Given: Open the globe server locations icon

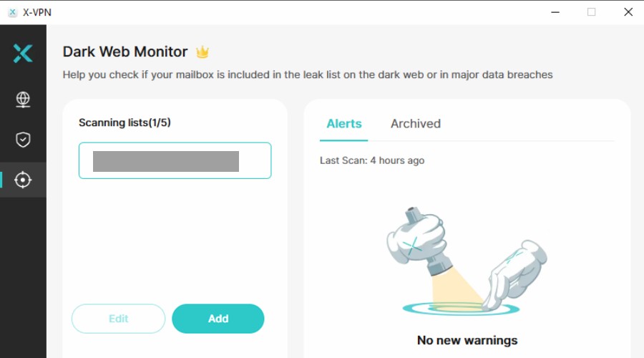Looking at the screenshot, I should click(23, 100).
